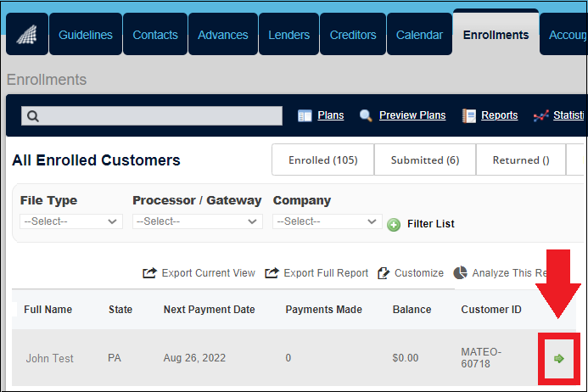Open the Customize columns option
Viewport: 588px width, 392px height.
(x=419, y=272)
